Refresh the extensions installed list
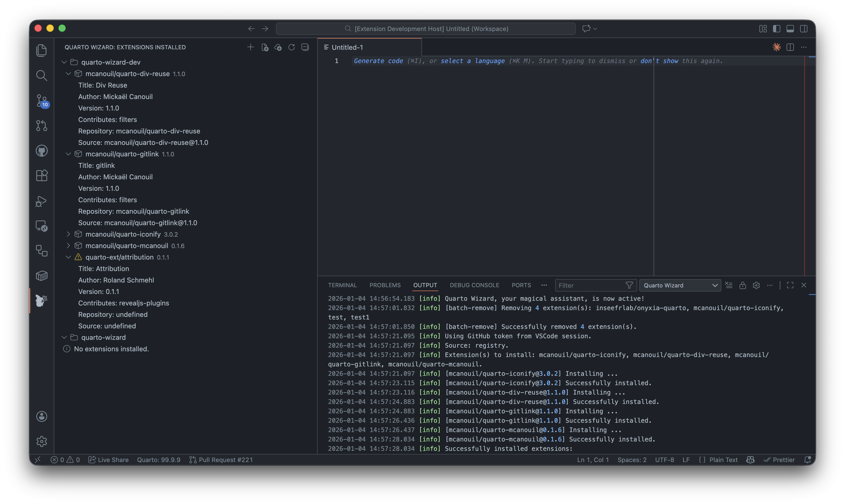Image resolution: width=845 pixels, height=504 pixels. (x=291, y=47)
